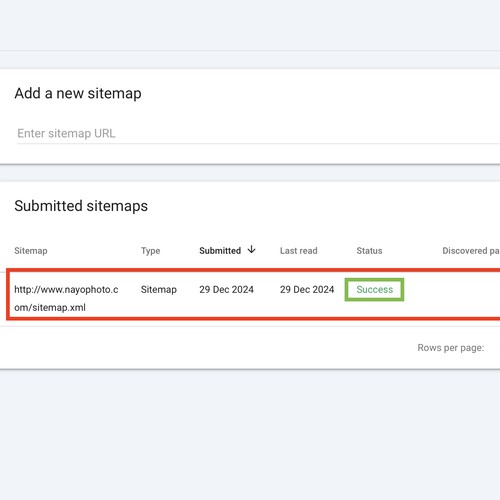Click the Submitted column header label
This screenshot has width=500, height=500.
220,251
